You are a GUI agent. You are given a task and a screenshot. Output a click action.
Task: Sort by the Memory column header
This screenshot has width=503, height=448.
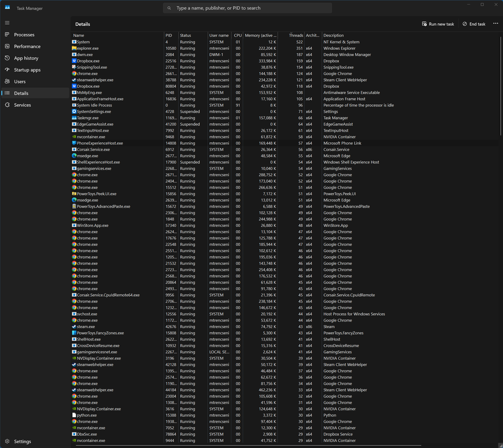[x=260, y=35]
